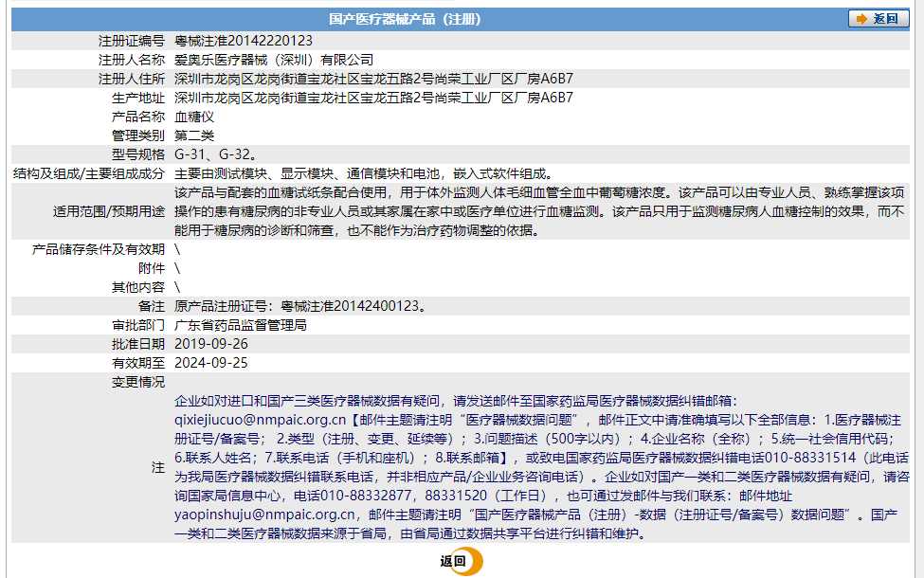Click the header title 国产医疗器械产品（注册）
Viewport: 924px width, 578px height.
(405, 20)
